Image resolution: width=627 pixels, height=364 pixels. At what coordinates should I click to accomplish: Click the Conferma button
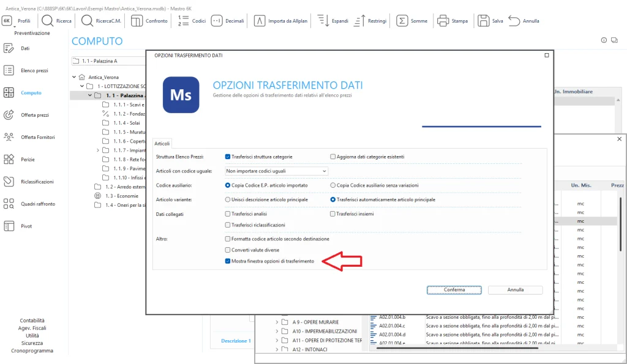pos(454,290)
